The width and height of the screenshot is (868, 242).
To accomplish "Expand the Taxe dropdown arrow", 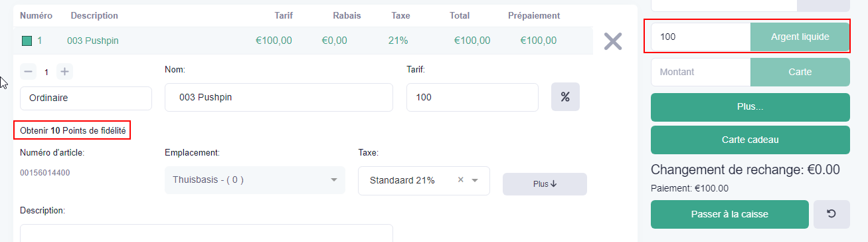I will [475, 180].
